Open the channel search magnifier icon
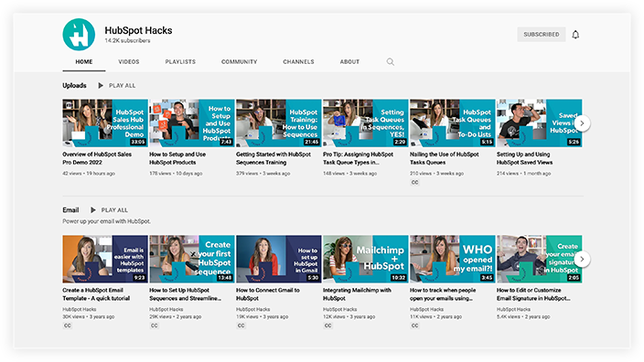Image resolution: width=644 pixels, height=362 pixels. coord(391,61)
